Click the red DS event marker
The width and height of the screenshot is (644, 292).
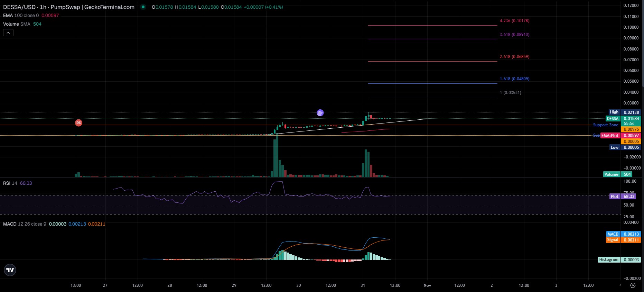[x=78, y=123]
